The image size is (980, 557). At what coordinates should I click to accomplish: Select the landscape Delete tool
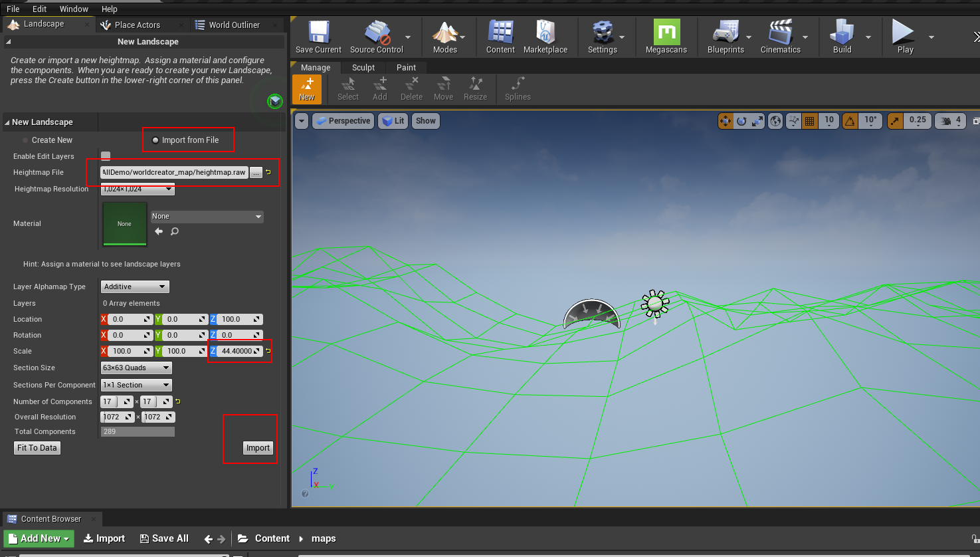tap(411, 89)
